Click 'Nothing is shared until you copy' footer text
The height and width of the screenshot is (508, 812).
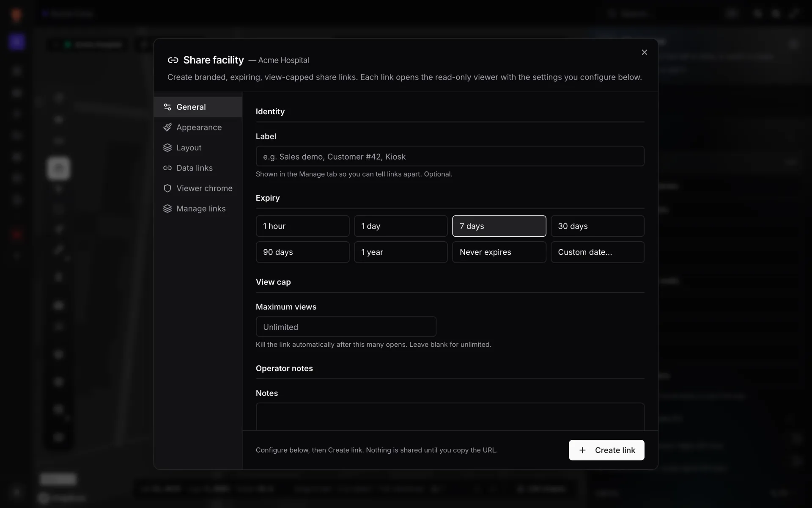[432, 450]
